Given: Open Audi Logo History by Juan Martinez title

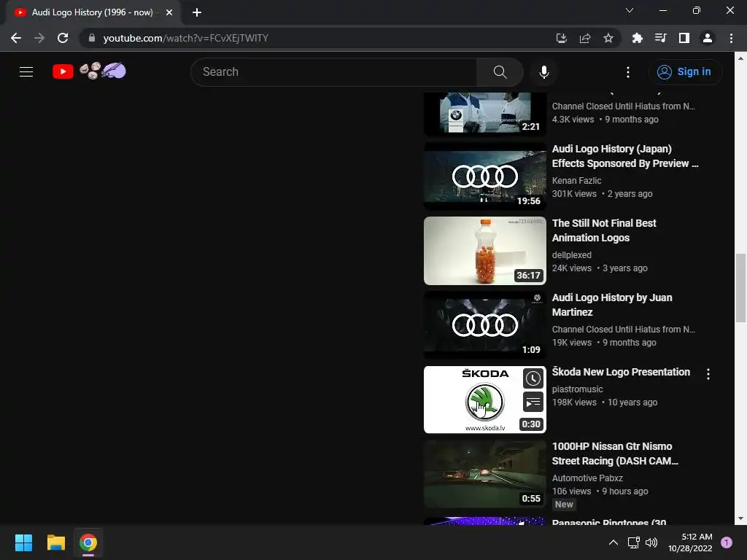Looking at the screenshot, I should click(x=612, y=305).
